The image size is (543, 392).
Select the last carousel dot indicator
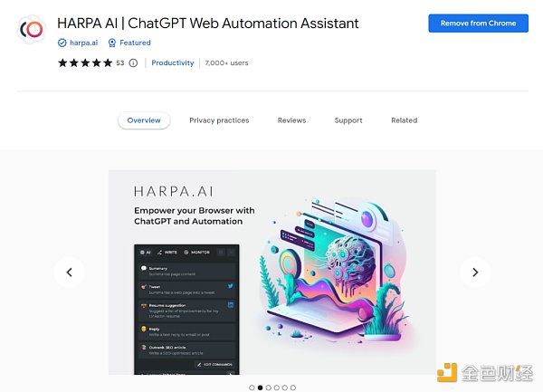[x=293, y=387]
